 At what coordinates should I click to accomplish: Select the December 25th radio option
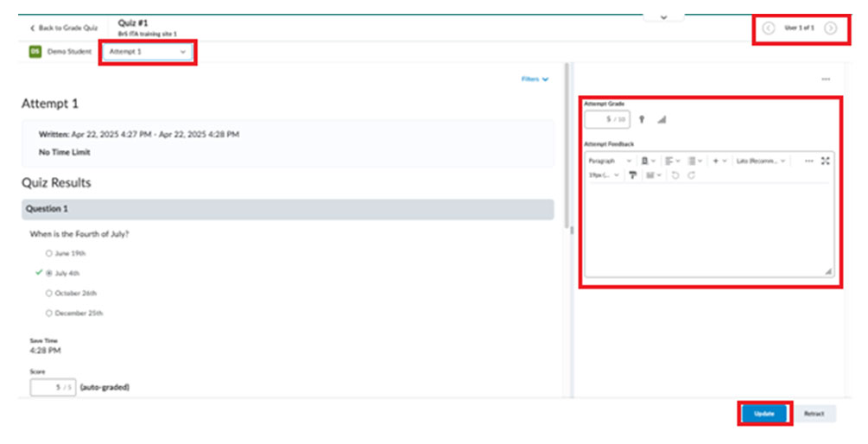pos(49,313)
